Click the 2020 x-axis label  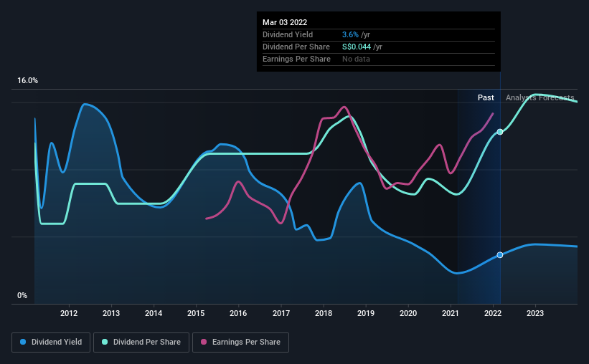(408, 313)
